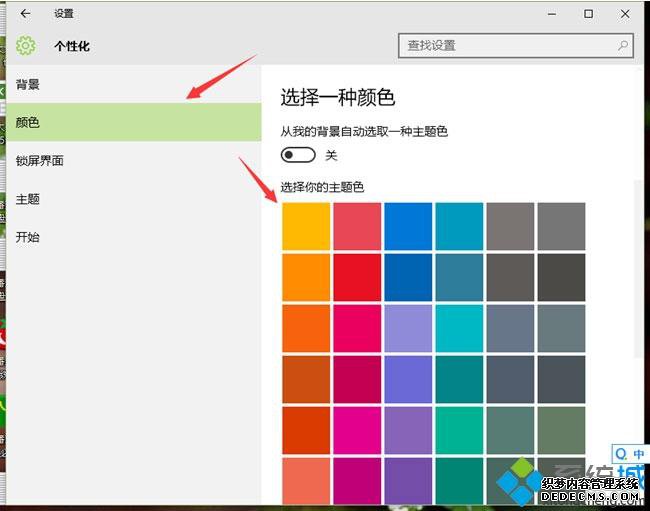
Task: Pick the indigo blue-violet swatch, fourth row
Action: [x=408, y=379]
